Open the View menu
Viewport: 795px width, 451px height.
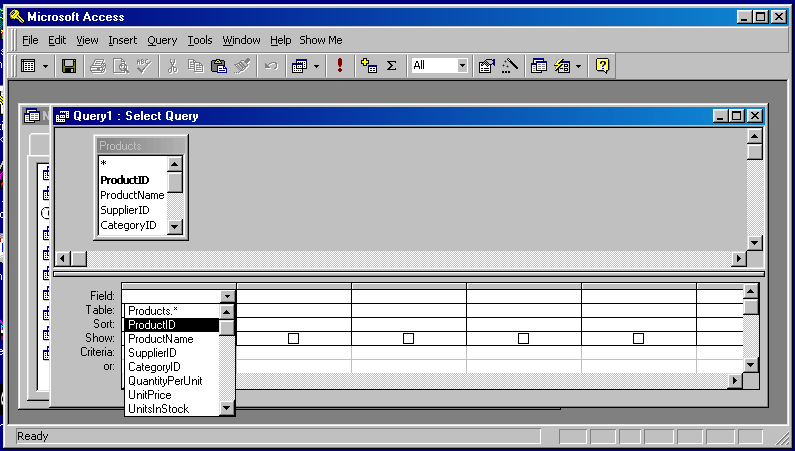point(87,40)
